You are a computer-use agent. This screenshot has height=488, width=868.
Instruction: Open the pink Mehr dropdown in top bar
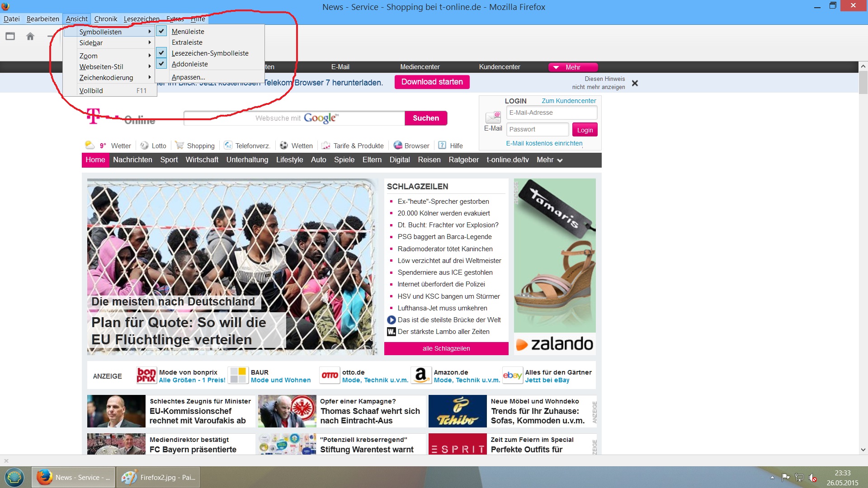pyautogui.click(x=573, y=67)
